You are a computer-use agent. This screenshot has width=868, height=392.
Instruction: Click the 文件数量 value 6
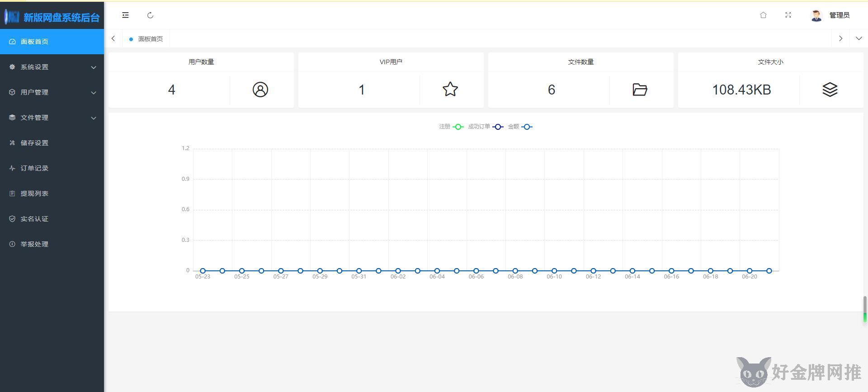click(x=552, y=90)
